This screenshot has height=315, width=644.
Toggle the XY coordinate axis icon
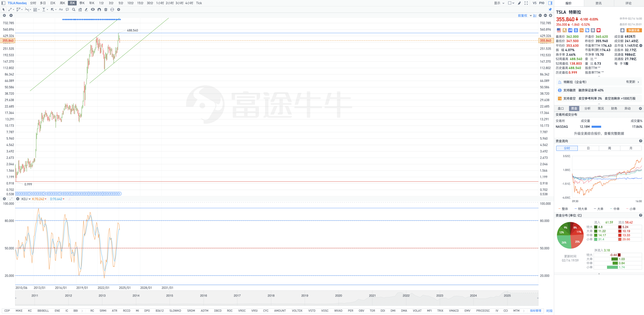(535, 16)
